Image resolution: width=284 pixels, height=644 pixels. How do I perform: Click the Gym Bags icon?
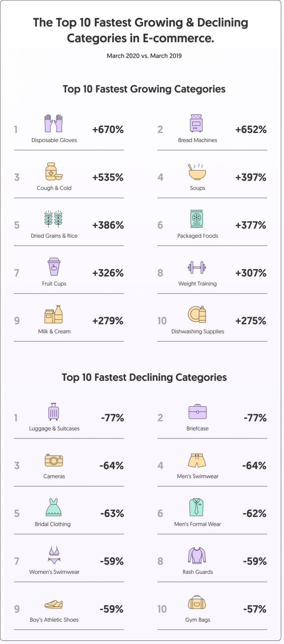click(197, 602)
